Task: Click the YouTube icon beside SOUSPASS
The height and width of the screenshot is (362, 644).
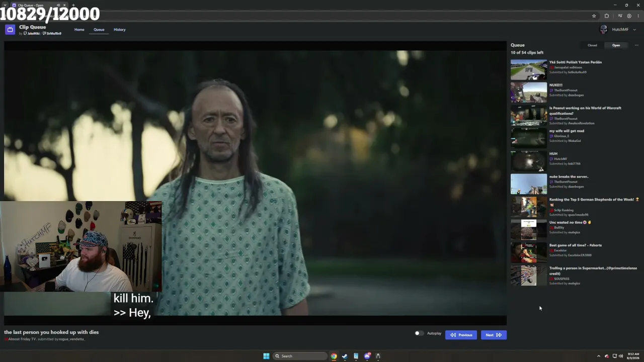Action: click(551, 279)
